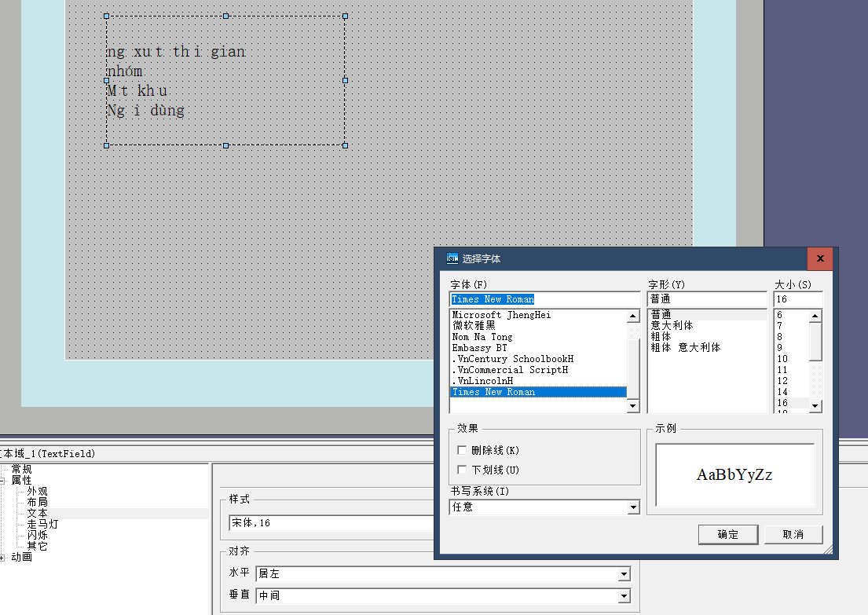Select .VnCommercial ScriptH font
868x615 pixels.
(x=539, y=370)
